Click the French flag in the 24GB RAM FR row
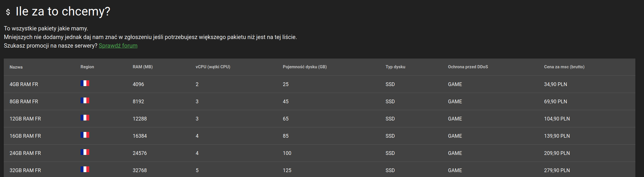Viewport: 644px width, 177px height. pyautogui.click(x=85, y=152)
